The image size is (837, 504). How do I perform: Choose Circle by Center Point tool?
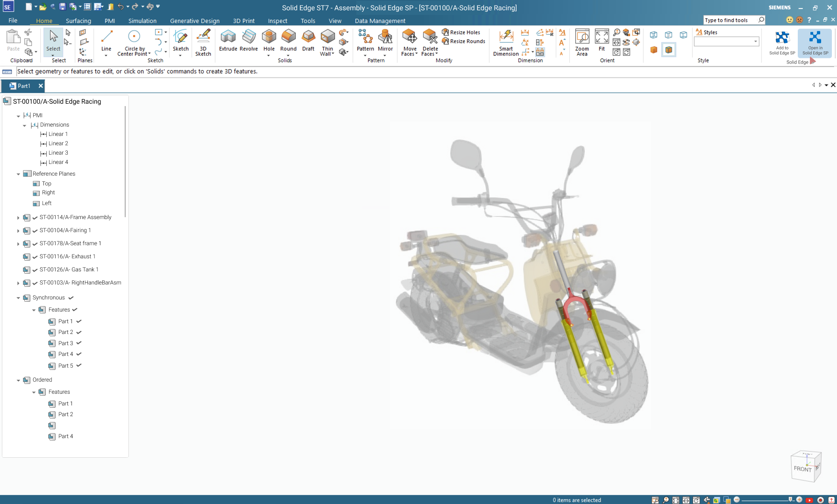tap(135, 43)
